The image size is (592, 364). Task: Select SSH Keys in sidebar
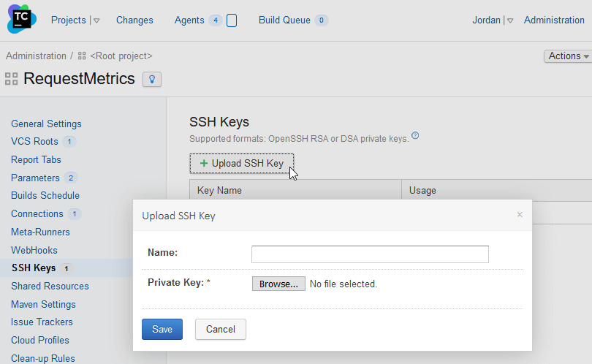point(34,268)
